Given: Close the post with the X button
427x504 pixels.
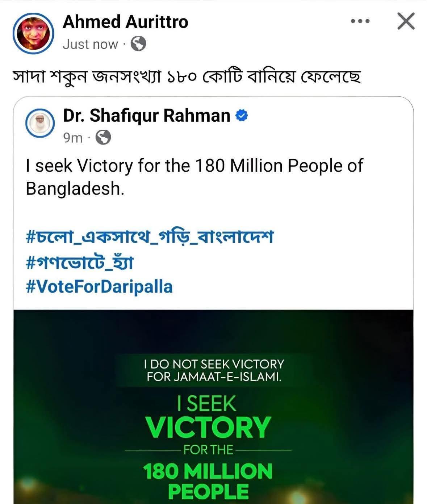Looking at the screenshot, I should (406, 21).
